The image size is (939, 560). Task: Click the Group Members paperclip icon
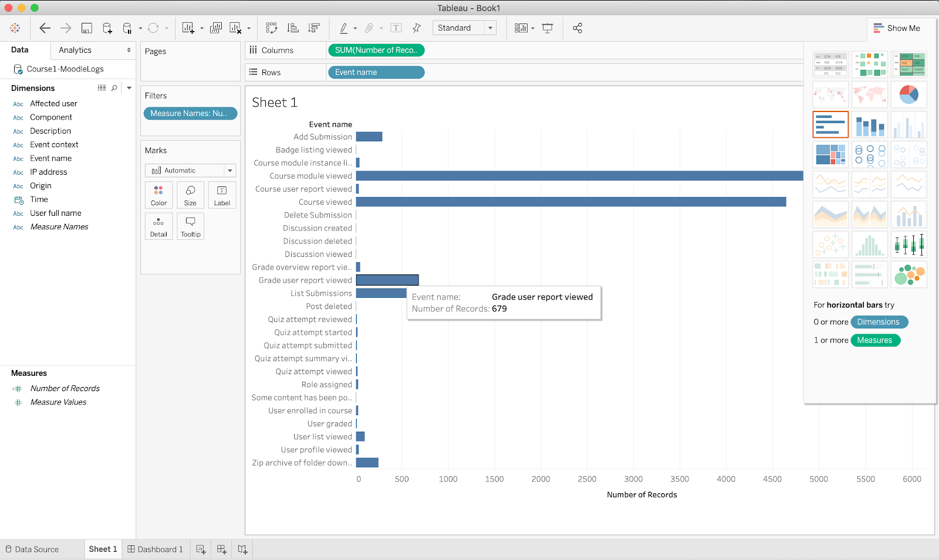click(369, 28)
